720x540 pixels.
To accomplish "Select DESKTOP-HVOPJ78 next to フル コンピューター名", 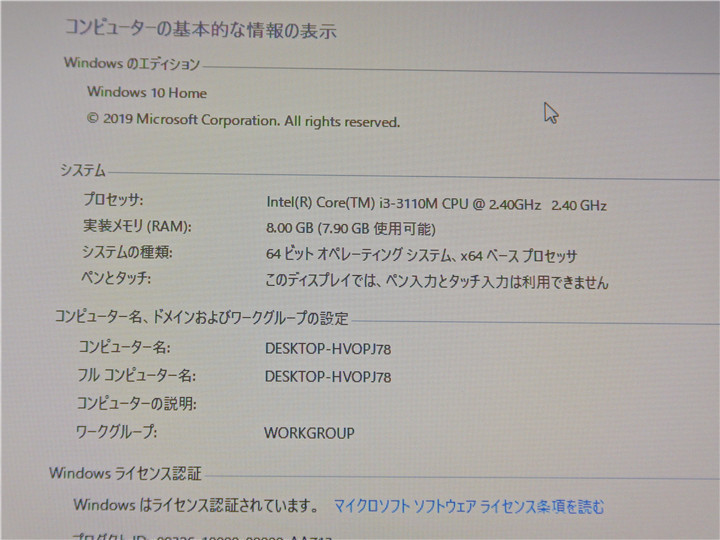I will click(328, 377).
